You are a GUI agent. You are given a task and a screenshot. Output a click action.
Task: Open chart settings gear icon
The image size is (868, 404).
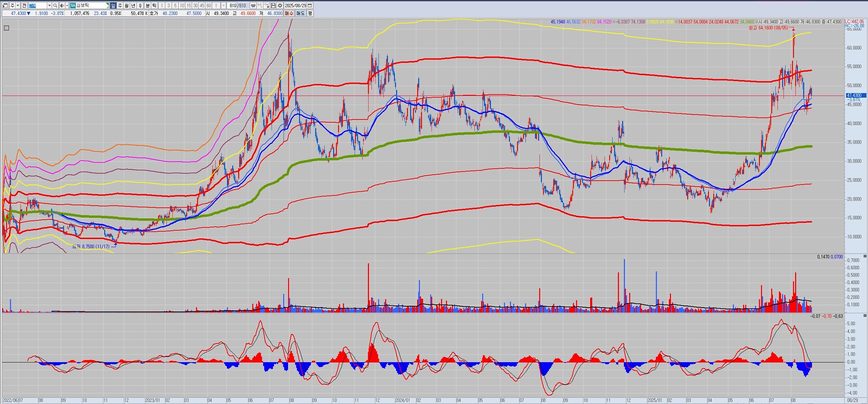pyautogui.click(x=280, y=5)
